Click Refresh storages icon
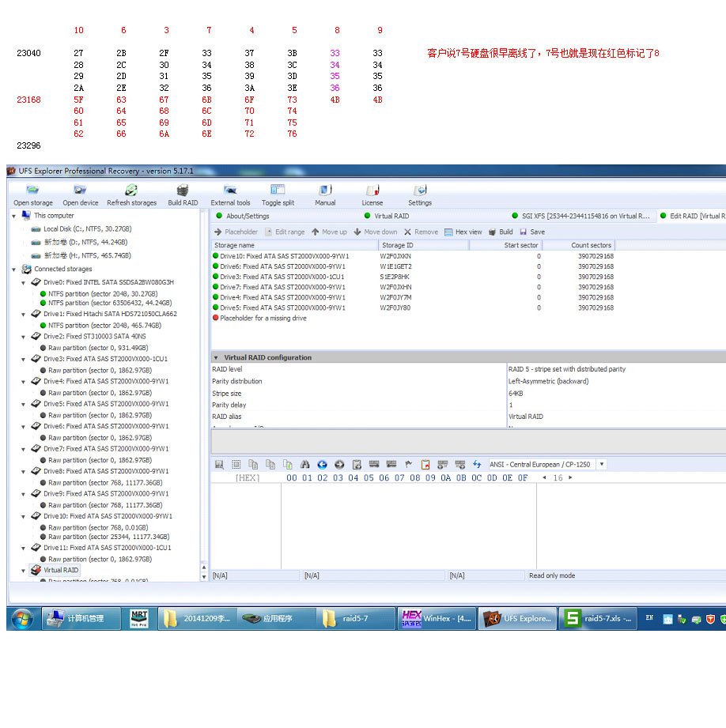This screenshot has height=728, width=726. pyautogui.click(x=131, y=195)
